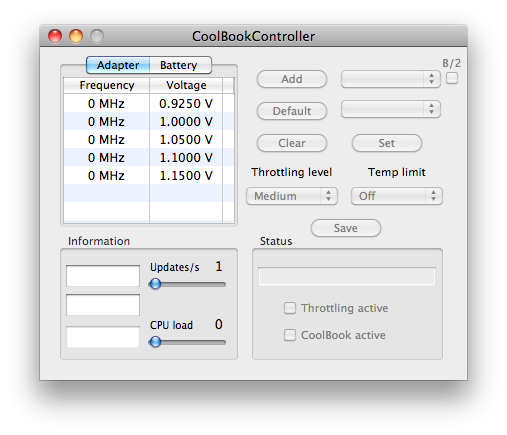This screenshot has height=435, width=507.
Task: Select the 1.0500 V voltage cell
Action: pyautogui.click(x=186, y=140)
